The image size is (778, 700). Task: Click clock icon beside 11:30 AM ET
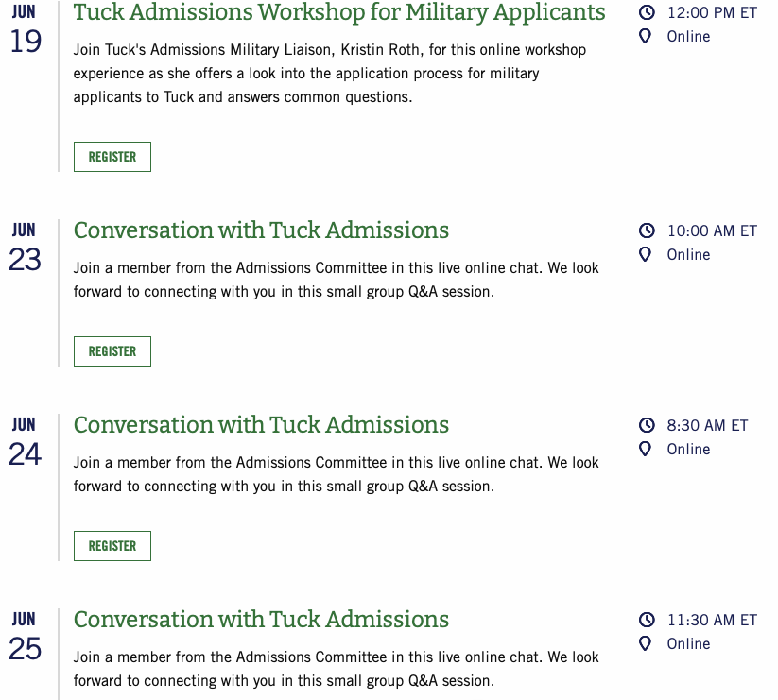pyautogui.click(x=647, y=620)
